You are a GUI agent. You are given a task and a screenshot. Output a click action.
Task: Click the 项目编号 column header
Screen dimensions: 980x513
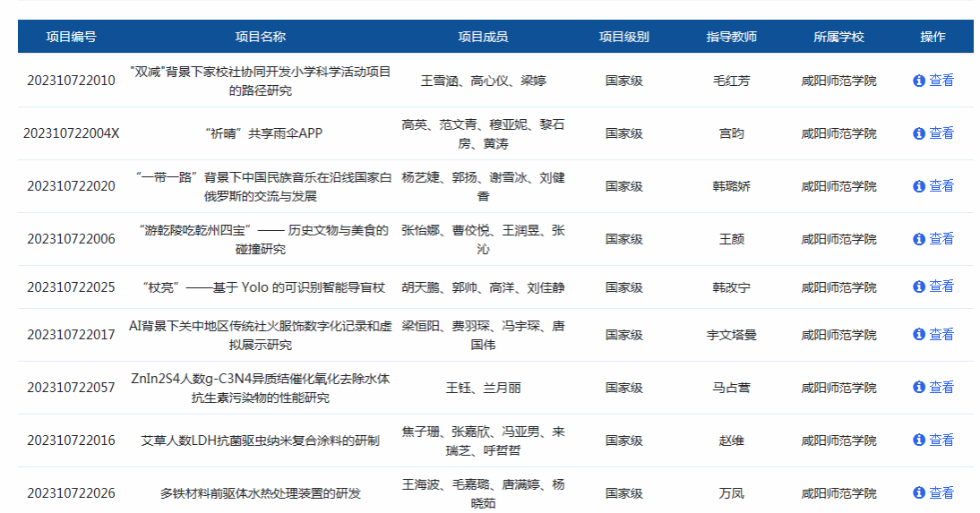[72, 37]
